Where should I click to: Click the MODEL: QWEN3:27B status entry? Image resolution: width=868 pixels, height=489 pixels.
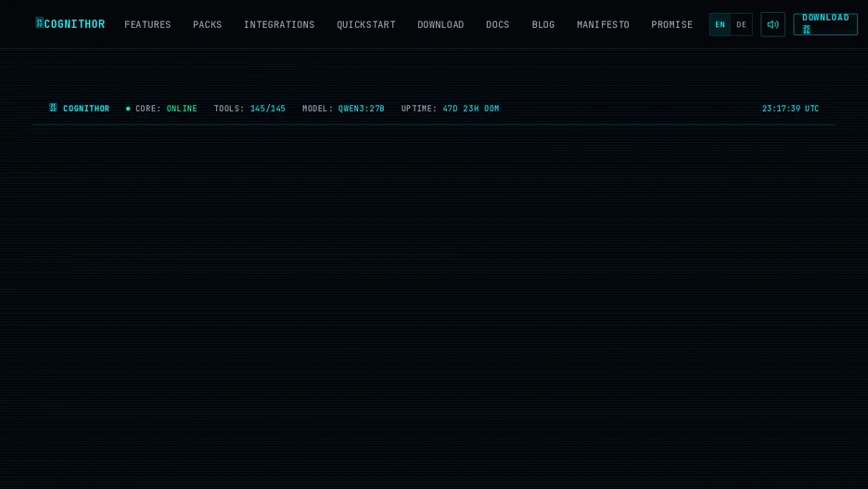[343, 109]
